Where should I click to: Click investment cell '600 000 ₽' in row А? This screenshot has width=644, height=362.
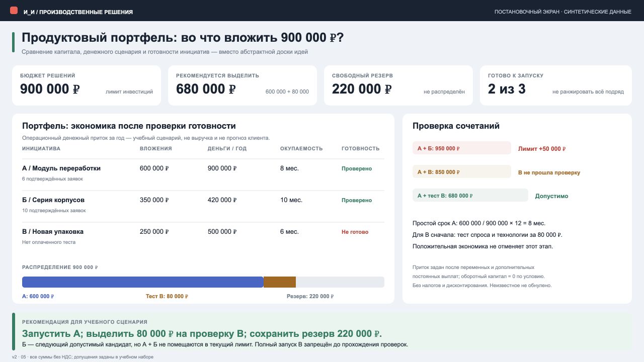coord(154,168)
